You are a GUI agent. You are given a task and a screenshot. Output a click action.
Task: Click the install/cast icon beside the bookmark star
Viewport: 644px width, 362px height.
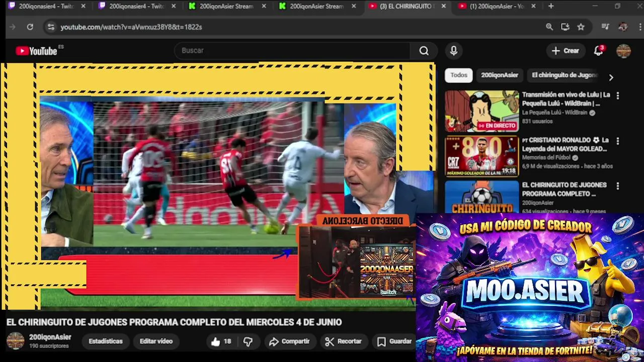pyautogui.click(x=565, y=27)
